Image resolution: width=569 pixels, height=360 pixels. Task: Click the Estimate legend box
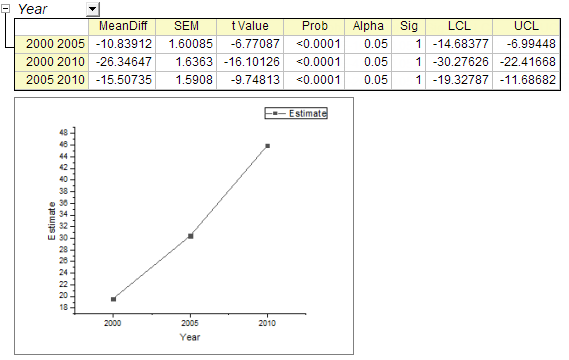[x=296, y=113]
